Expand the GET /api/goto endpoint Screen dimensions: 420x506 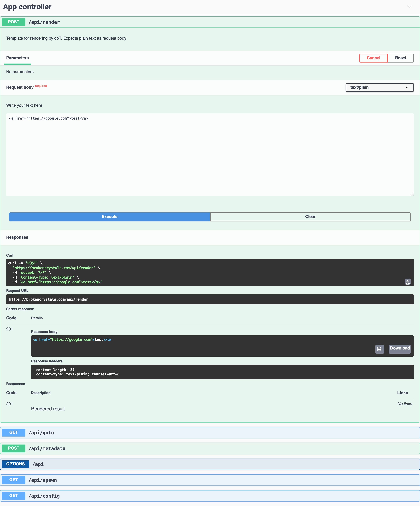pos(210,433)
